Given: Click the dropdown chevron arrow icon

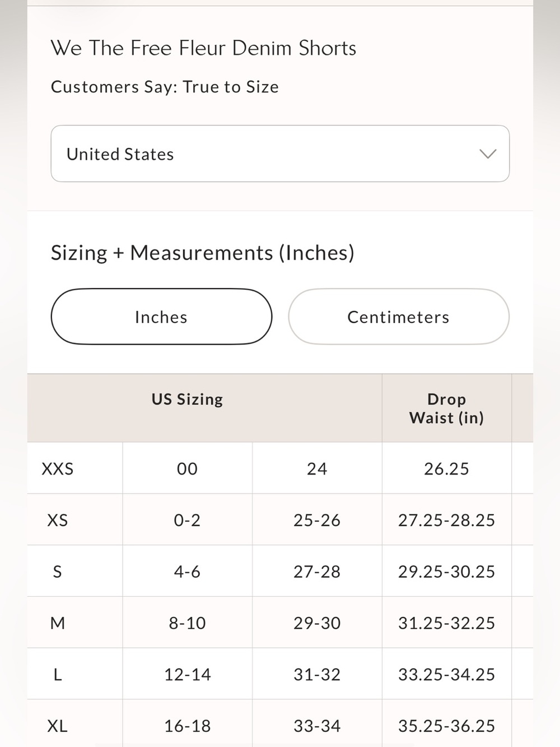Looking at the screenshot, I should click(488, 154).
